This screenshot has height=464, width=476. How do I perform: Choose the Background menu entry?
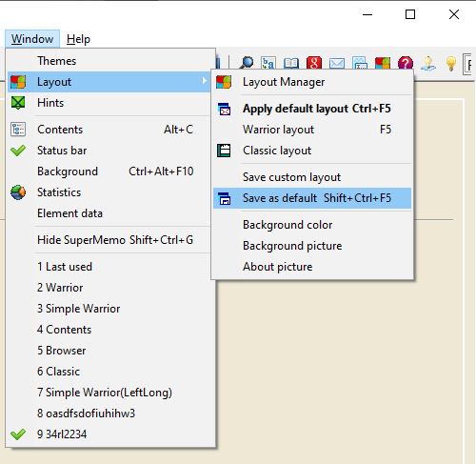click(109, 171)
